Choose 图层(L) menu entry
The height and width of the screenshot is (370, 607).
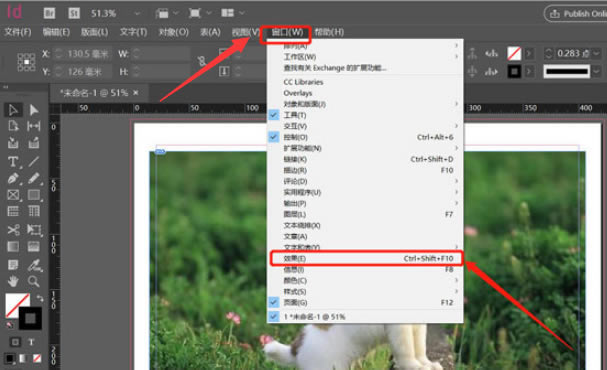[365, 214]
